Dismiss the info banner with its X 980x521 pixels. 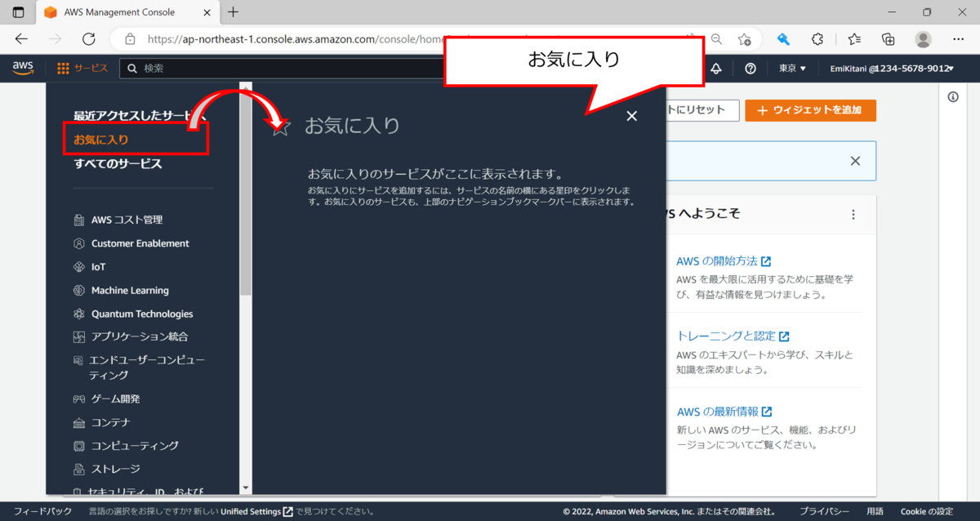point(855,161)
